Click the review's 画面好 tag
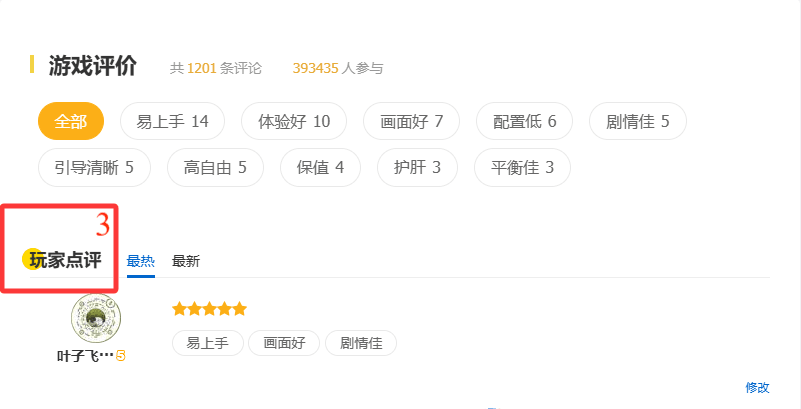The width and height of the screenshot is (801, 409). [x=284, y=343]
